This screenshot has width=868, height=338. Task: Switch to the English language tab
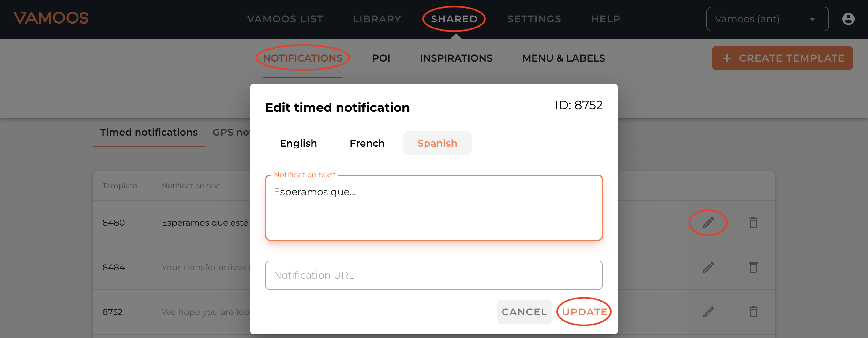tap(298, 143)
